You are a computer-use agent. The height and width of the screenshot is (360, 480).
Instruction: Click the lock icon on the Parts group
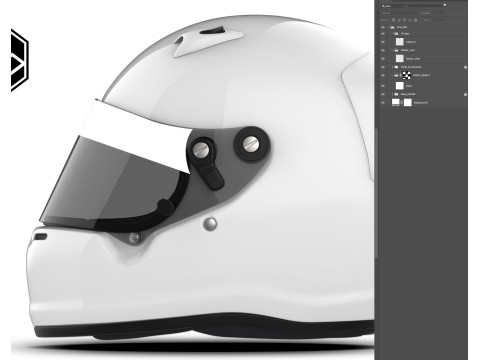465,67
